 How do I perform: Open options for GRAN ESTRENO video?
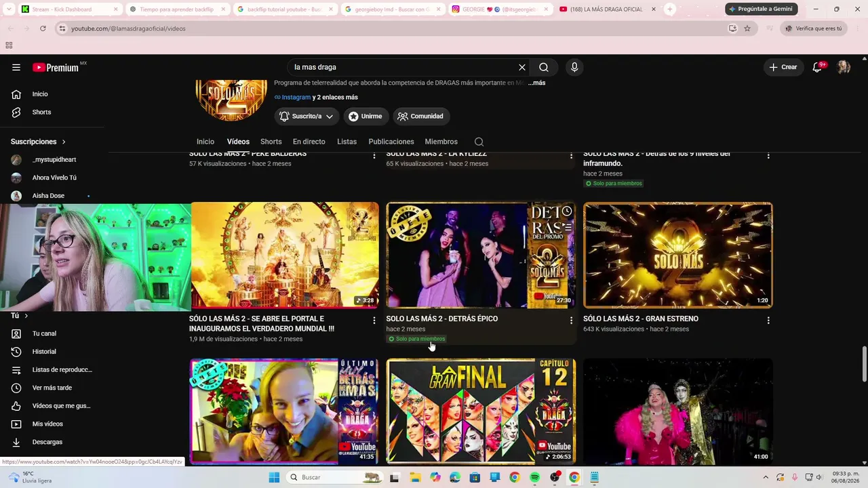coord(768,320)
